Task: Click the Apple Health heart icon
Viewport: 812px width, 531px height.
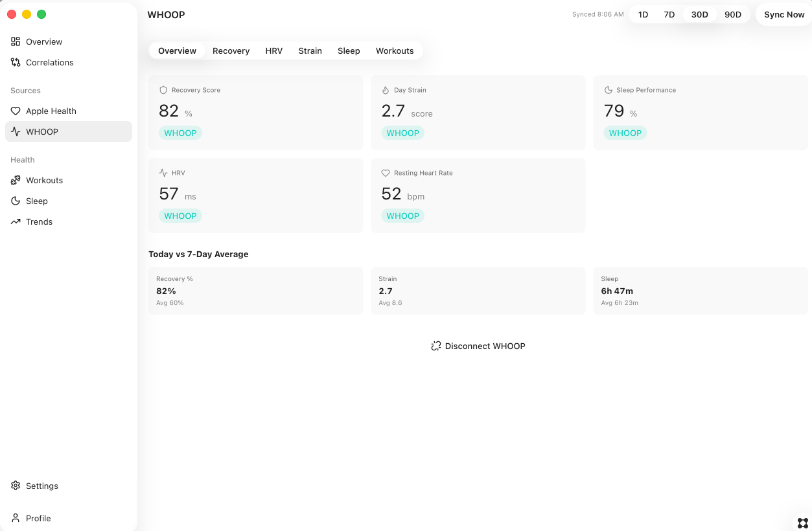Action: (x=16, y=111)
